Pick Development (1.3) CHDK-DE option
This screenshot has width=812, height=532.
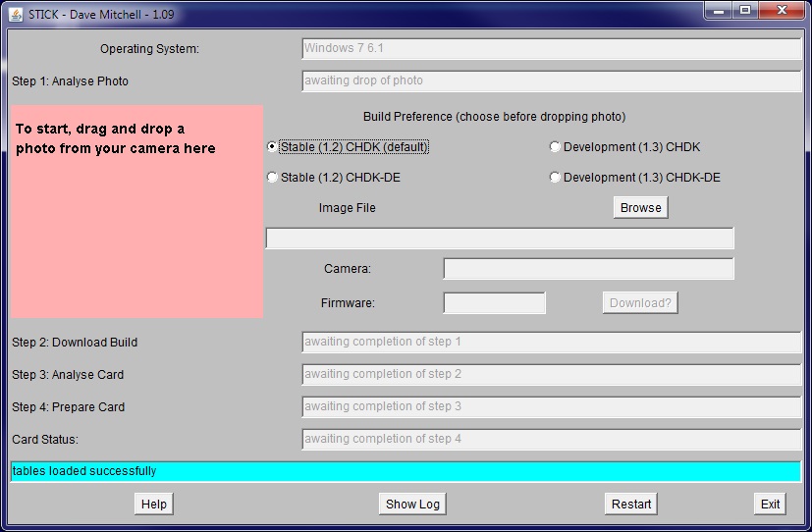tap(556, 178)
